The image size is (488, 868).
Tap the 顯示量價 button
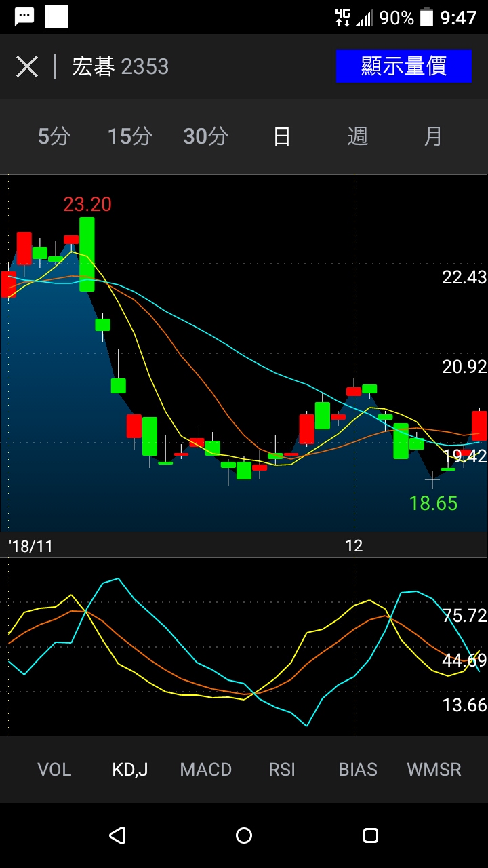[403, 66]
